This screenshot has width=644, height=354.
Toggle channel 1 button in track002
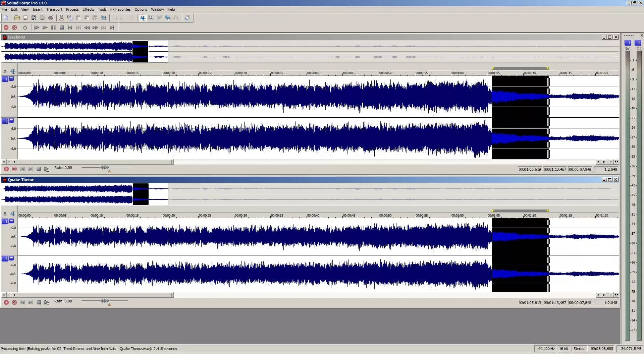[x=5, y=79]
